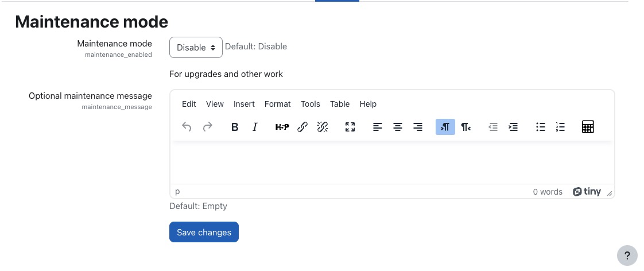Toggle italic formatting
This screenshot has height=271, width=644.
255,127
